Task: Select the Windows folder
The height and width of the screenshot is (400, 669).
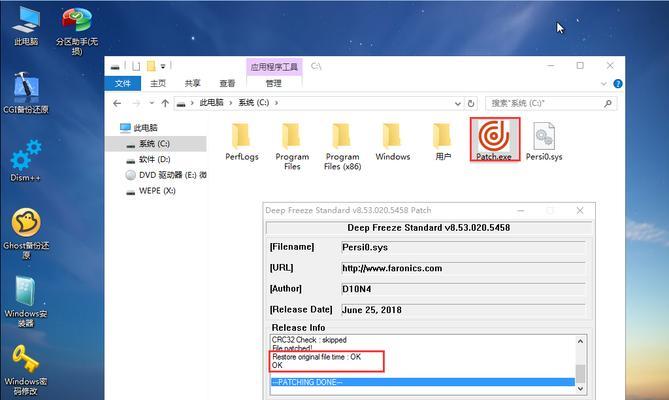Action: click(x=393, y=142)
